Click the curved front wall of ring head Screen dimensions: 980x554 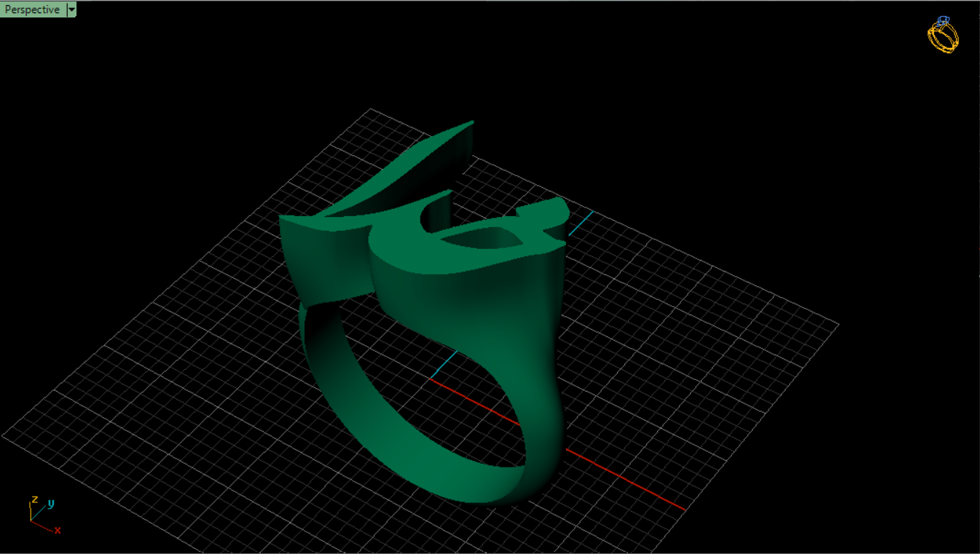[466, 306]
